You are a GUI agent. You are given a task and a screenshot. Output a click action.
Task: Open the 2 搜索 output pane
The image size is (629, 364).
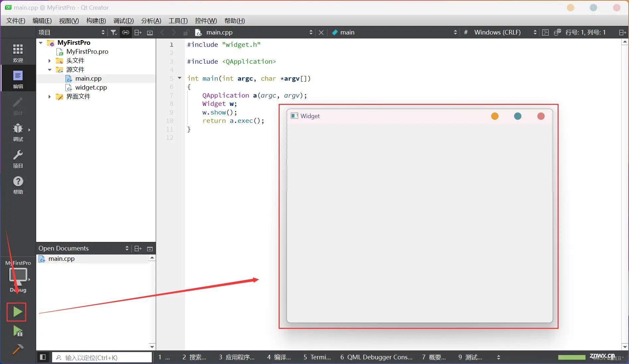point(194,357)
